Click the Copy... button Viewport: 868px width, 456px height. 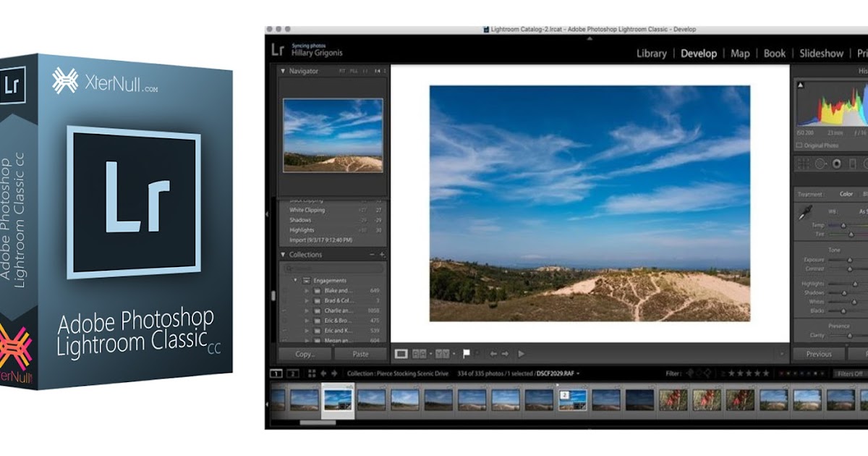pos(306,354)
